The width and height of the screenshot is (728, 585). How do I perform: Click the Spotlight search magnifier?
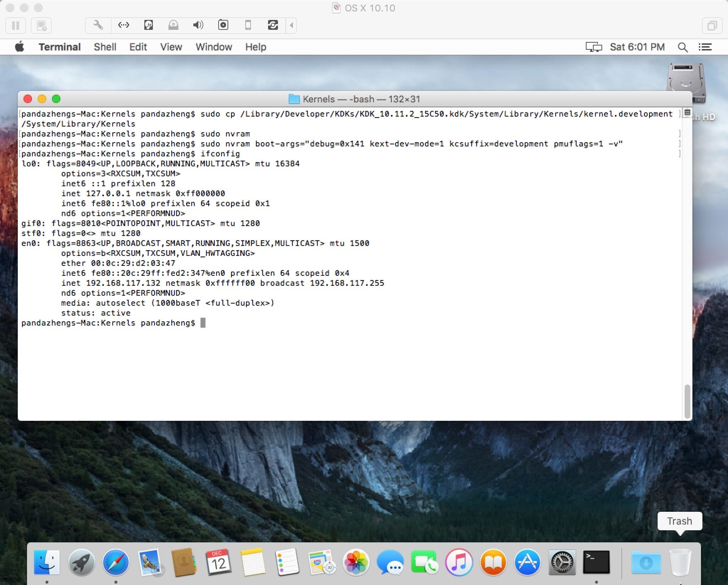(x=682, y=47)
